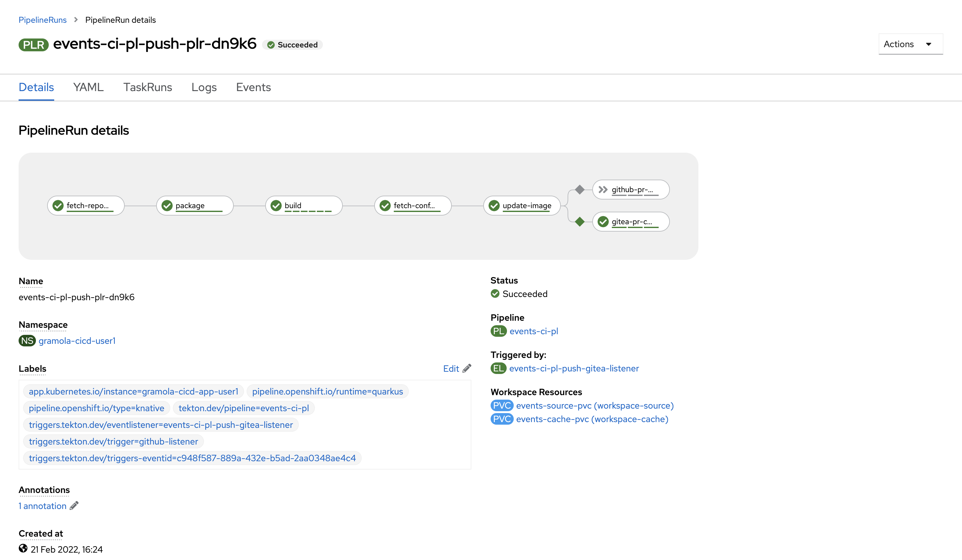Click the NS namespace badge icon
The width and height of the screenshot is (962, 560).
27,341
